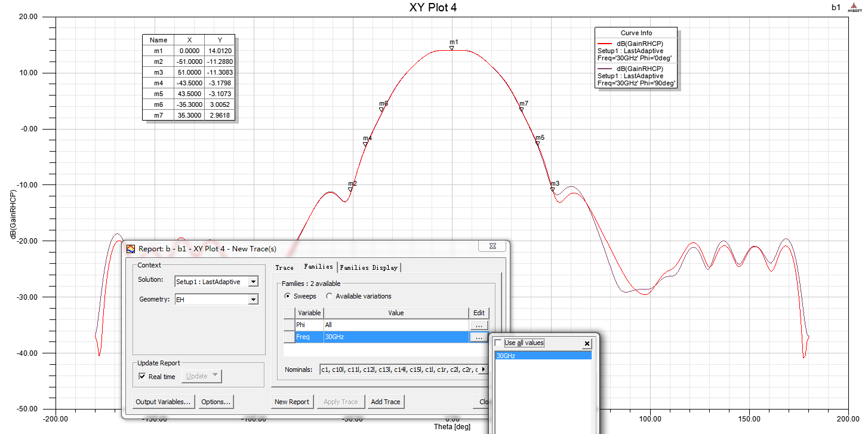The height and width of the screenshot is (434, 868).
Task: Switch to the Trace tab
Action: point(285,267)
